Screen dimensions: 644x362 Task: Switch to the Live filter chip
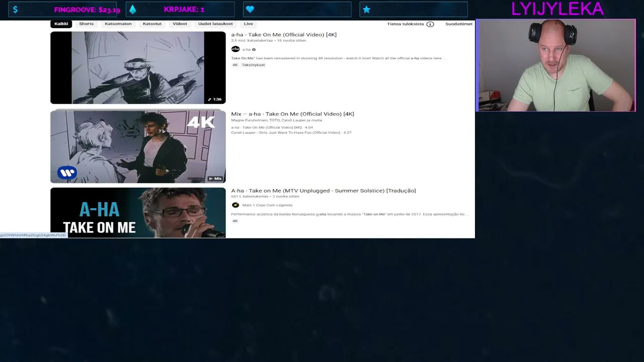click(x=249, y=24)
